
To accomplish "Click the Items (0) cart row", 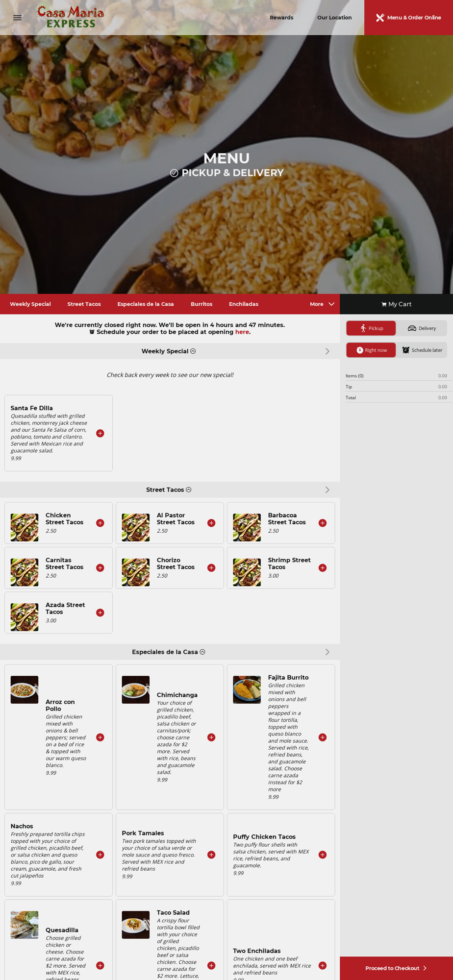I will point(396,376).
